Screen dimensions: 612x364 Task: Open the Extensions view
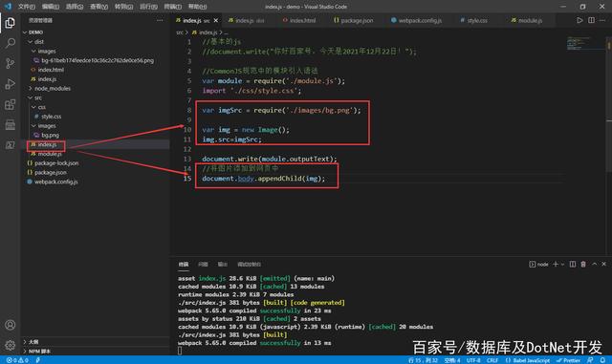click(x=11, y=104)
